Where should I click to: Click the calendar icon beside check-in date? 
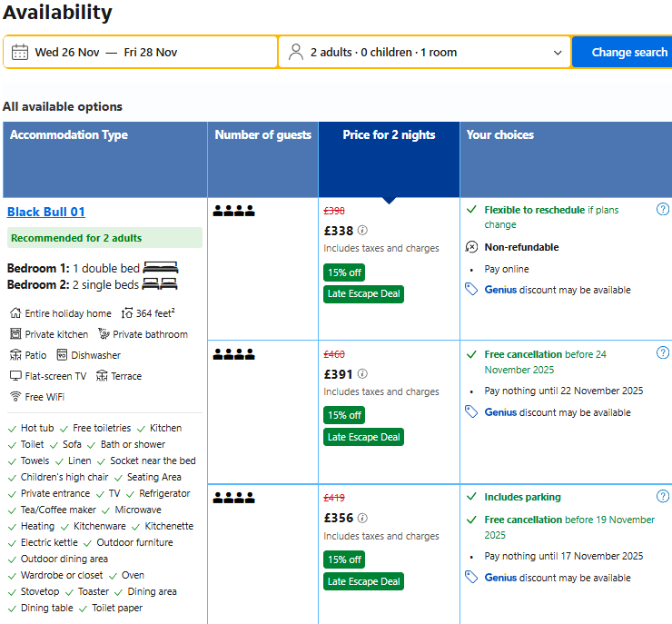[20, 53]
